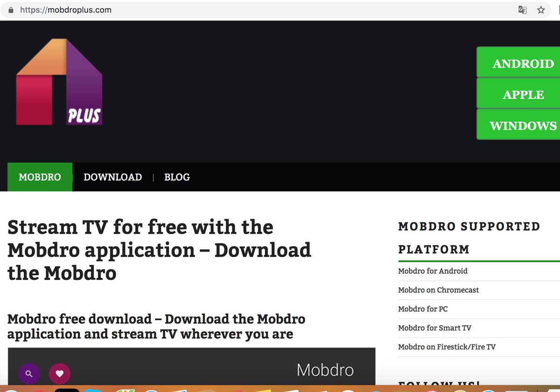560x392 pixels.
Task: Click the 'MOBDRO SUPPORTED PLATFORM' sidebar heading
Action: [469, 238]
